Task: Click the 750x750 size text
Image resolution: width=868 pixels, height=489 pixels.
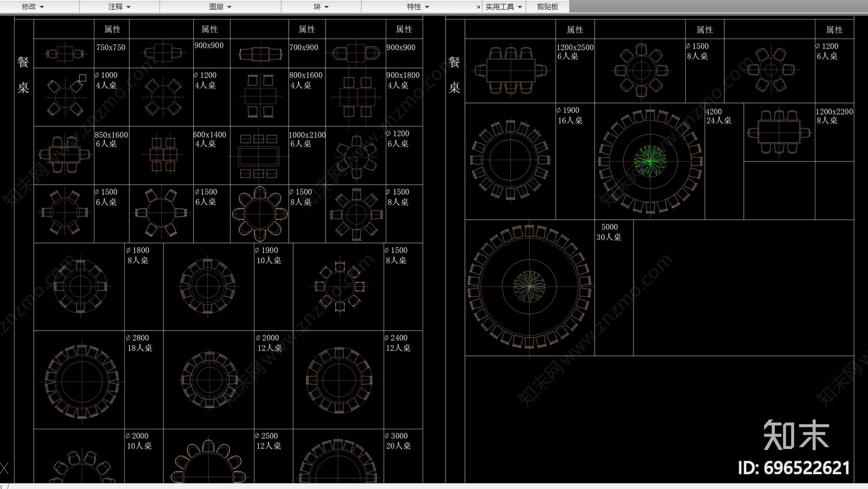Action: (111, 47)
